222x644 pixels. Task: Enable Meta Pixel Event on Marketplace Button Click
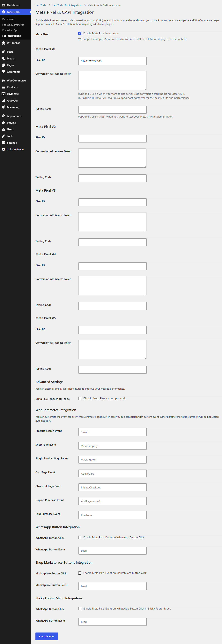[x=80, y=573]
